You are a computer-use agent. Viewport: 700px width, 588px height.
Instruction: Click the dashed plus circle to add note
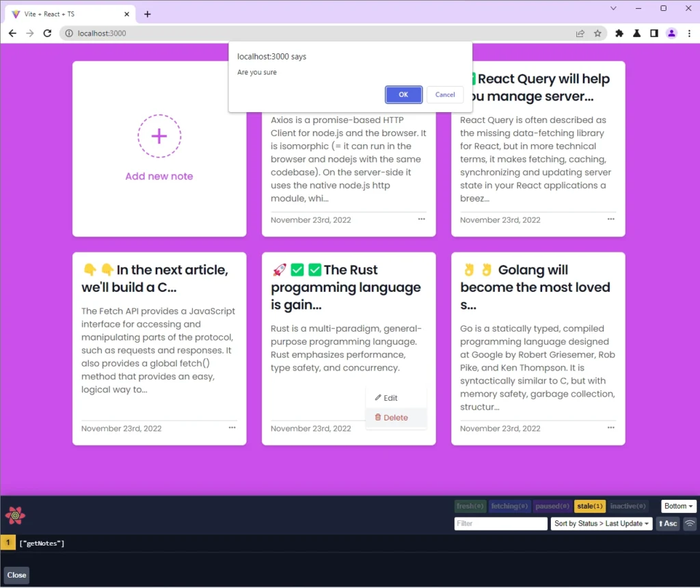159,136
